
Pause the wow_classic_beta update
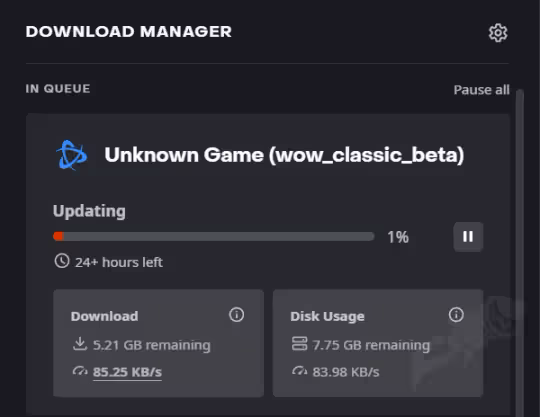point(468,237)
